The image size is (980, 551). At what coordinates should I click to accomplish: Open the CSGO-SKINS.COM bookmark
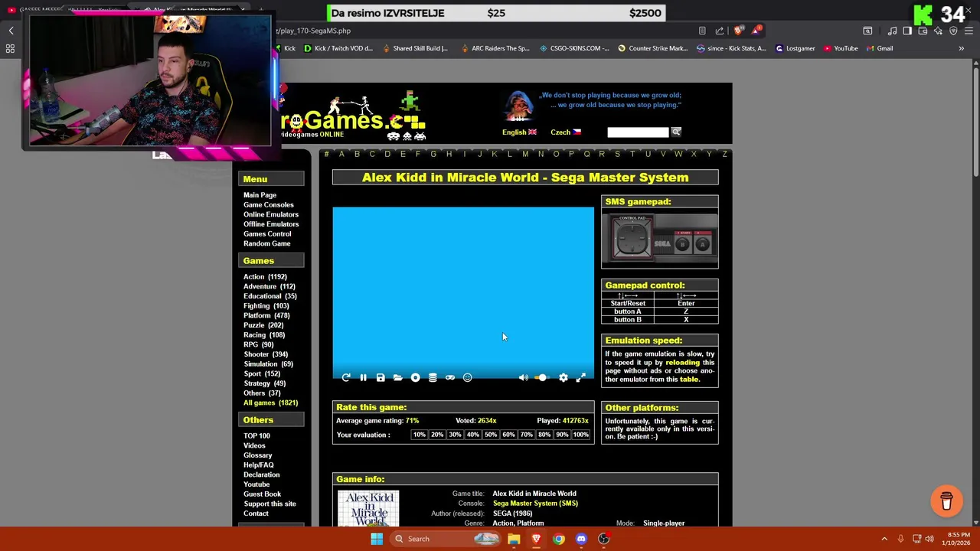(x=574, y=48)
